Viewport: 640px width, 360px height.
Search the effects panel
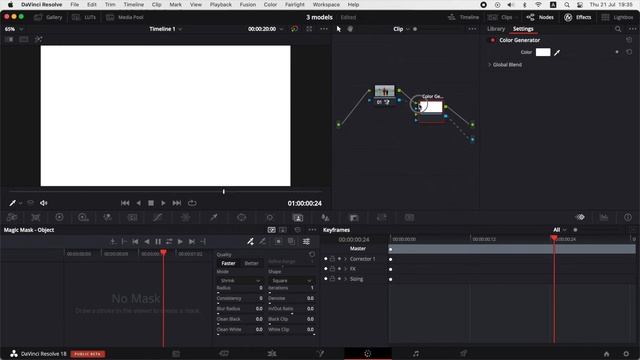[618, 29]
